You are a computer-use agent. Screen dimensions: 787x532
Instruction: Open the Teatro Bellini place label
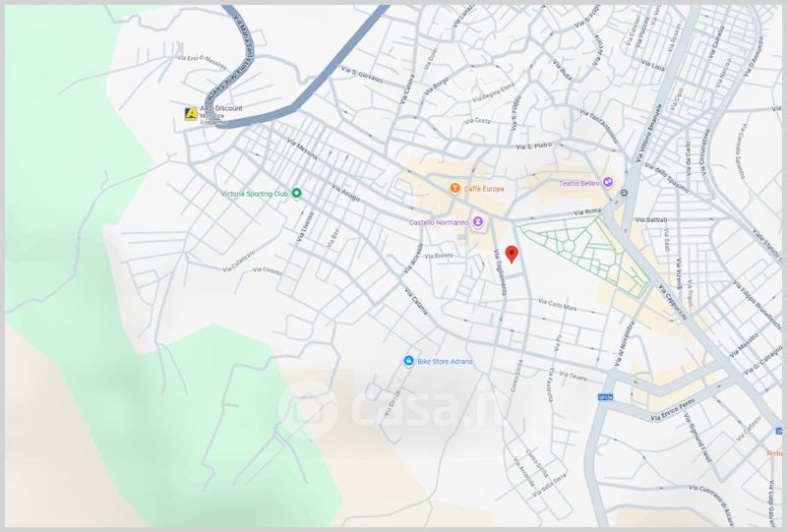[x=579, y=183]
